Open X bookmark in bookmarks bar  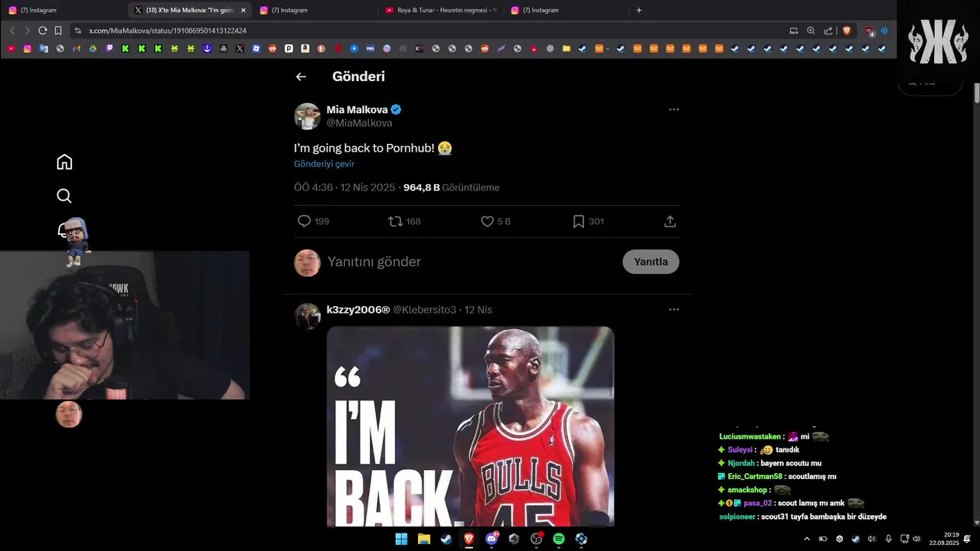click(x=240, y=48)
